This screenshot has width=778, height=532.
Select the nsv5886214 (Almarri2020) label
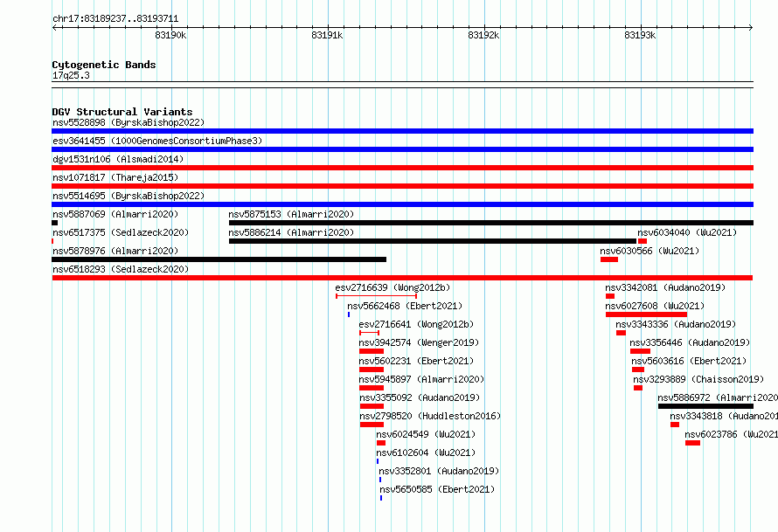[x=291, y=232]
